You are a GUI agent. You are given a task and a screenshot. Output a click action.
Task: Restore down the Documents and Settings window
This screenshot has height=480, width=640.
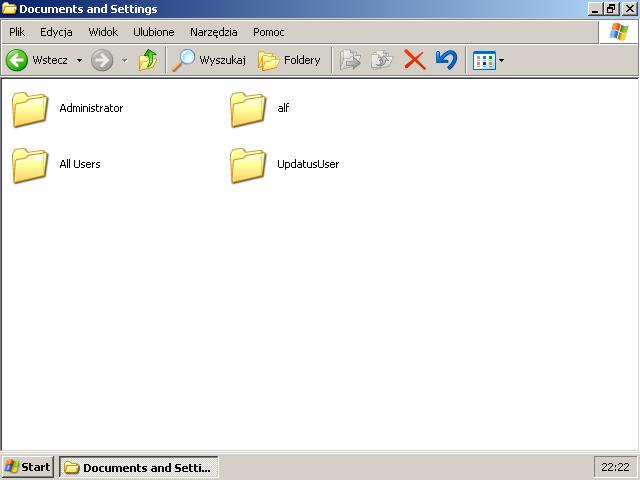click(x=611, y=9)
